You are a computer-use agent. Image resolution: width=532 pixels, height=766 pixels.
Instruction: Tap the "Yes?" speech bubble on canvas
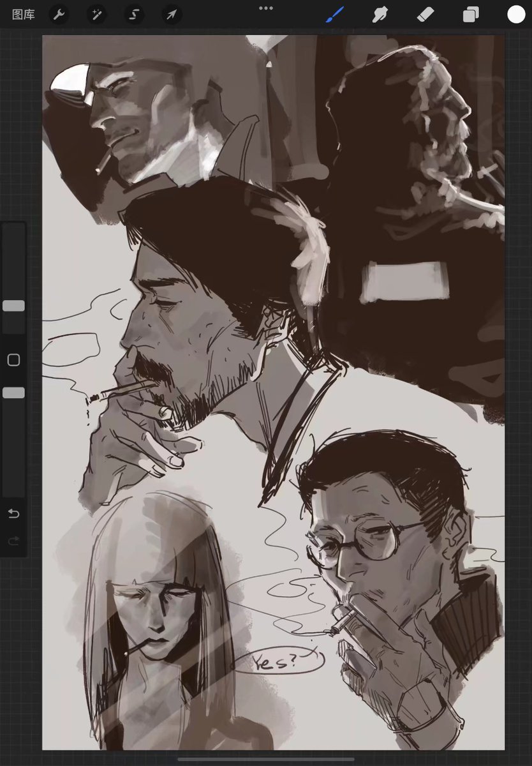(279, 661)
